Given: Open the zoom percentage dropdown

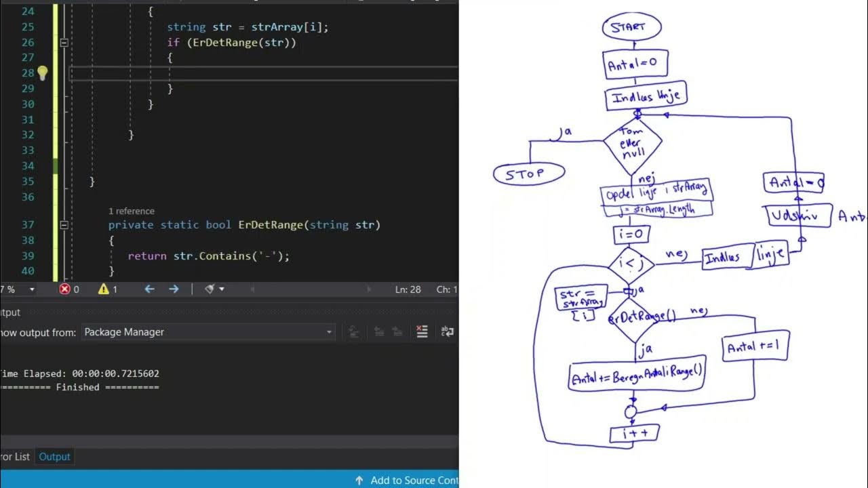Looking at the screenshot, I should coord(31,289).
